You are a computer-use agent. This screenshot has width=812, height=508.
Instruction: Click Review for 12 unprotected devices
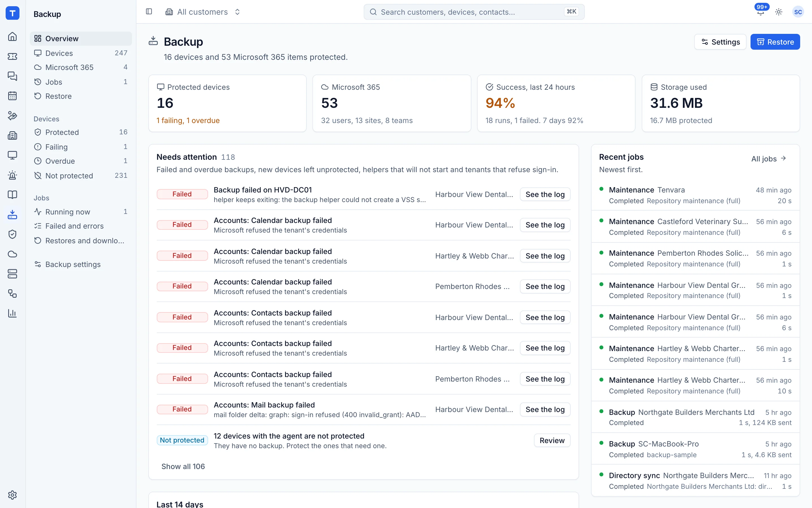[x=552, y=441]
